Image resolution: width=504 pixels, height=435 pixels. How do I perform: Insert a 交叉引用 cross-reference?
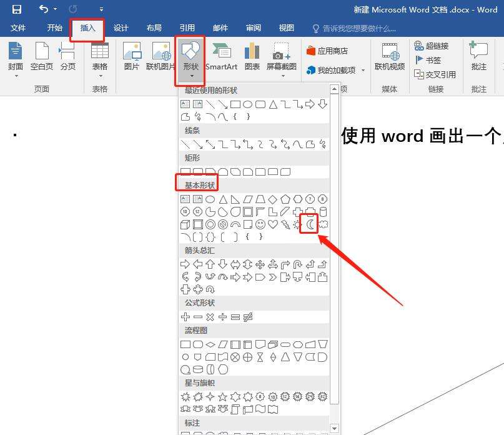[435, 74]
